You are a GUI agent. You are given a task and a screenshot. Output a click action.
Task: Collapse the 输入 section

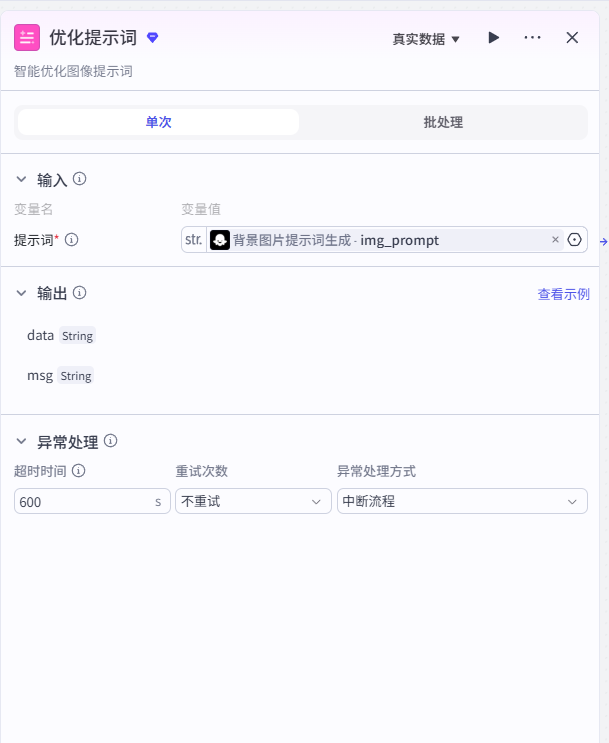click(x=21, y=179)
